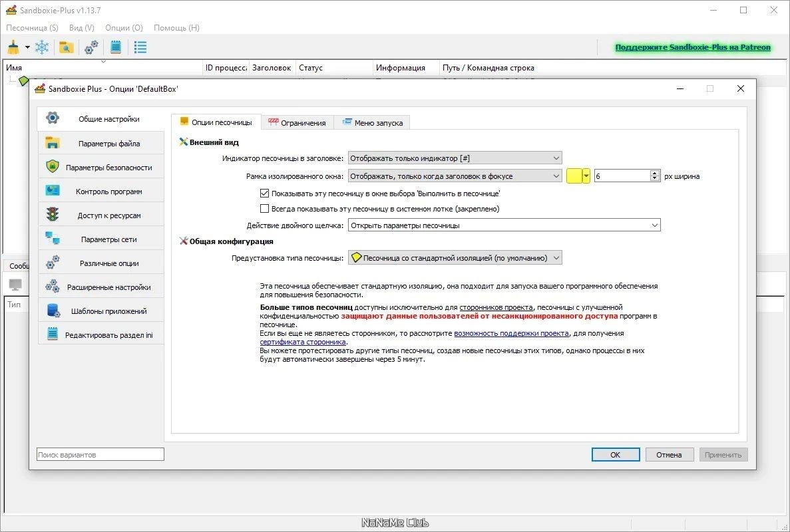Open Расширенные настройки section
This screenshot has height=532, width=790.
click(x=100, y=287)
